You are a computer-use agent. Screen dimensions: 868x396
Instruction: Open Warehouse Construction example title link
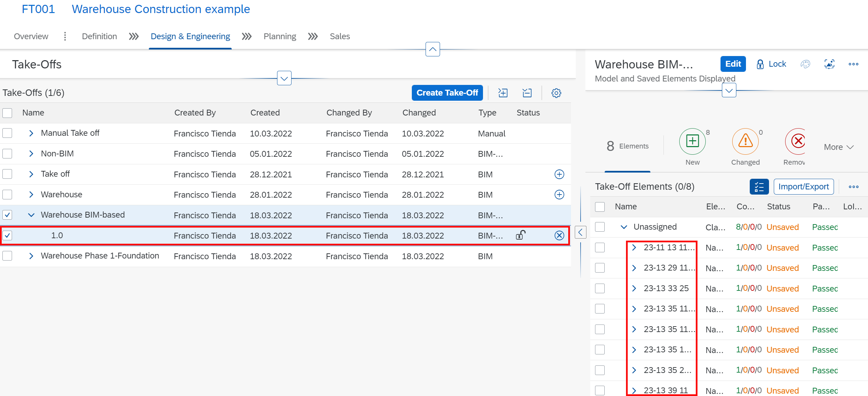pyautogui.click(x=161, y=9)
